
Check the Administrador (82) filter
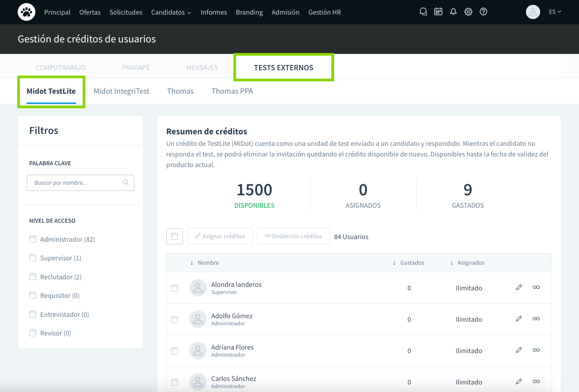pyautogui.click(x=33, y=239)
